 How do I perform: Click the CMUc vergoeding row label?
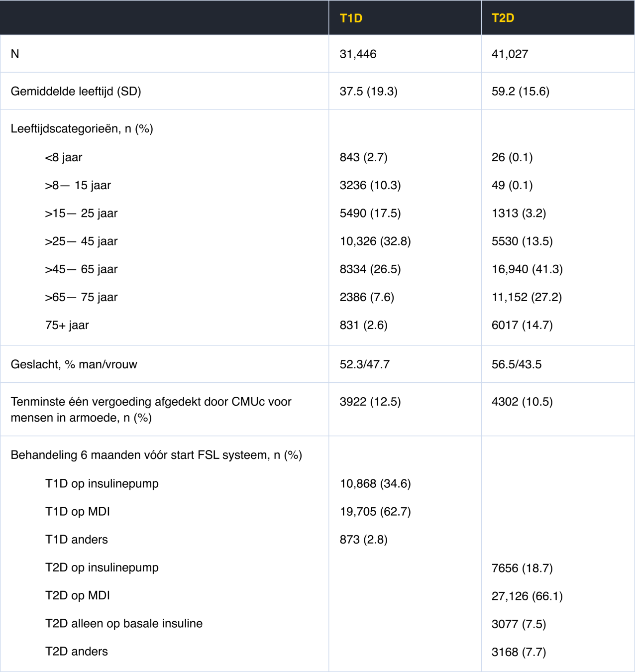[x=151, y=409]
